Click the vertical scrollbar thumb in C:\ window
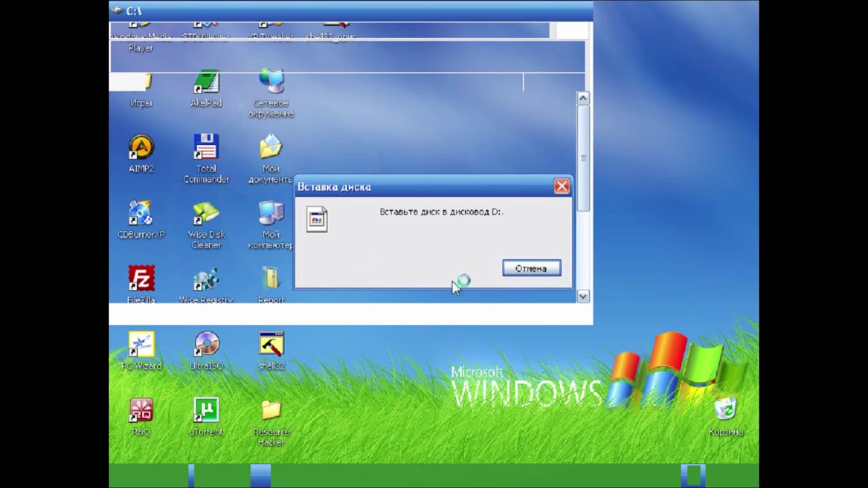Viewport: 868px width, 488px height. click(x=583, y=158)
